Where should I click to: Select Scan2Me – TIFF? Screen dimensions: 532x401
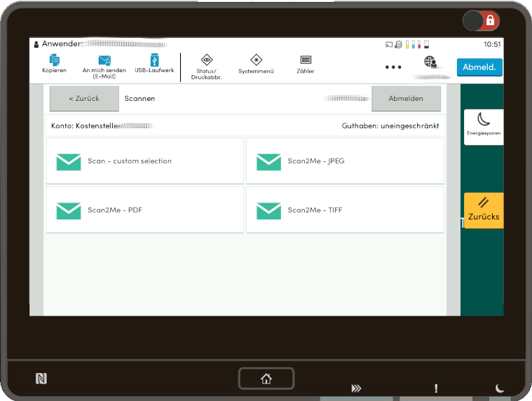tap(345, 210)
